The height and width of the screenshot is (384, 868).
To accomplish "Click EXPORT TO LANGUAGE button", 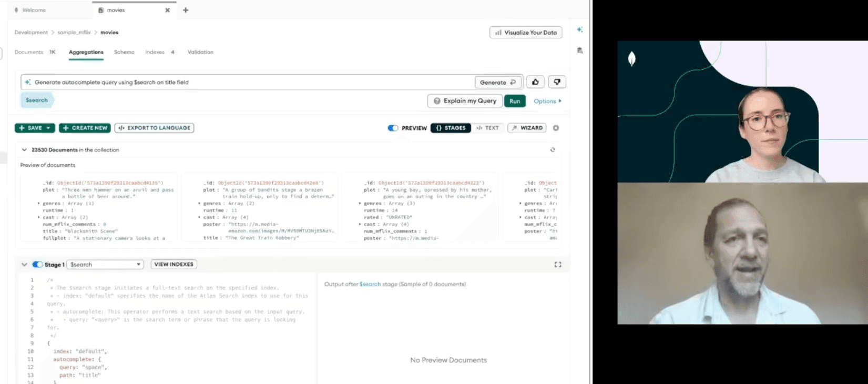I will coord(154,128).
